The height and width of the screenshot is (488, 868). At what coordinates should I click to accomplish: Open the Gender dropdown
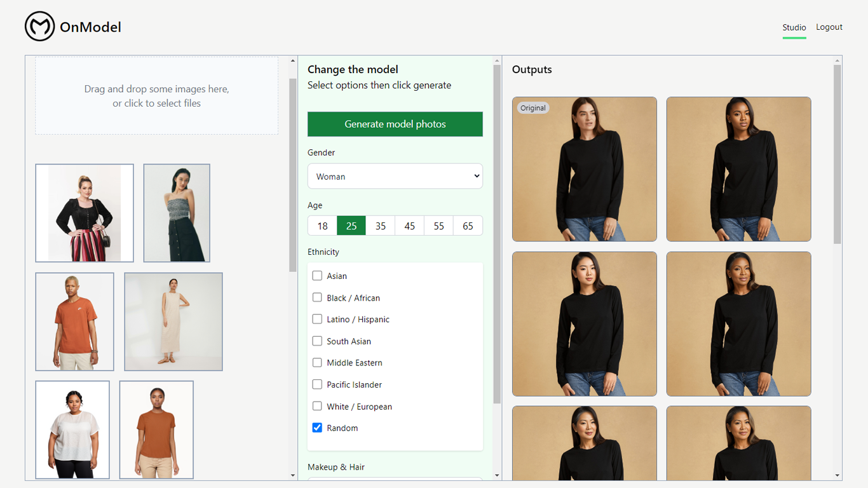(x=395, y=176)
